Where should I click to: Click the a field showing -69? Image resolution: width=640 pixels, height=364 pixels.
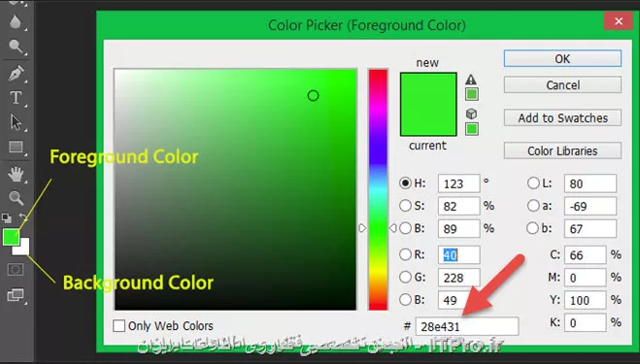(590, 206)
